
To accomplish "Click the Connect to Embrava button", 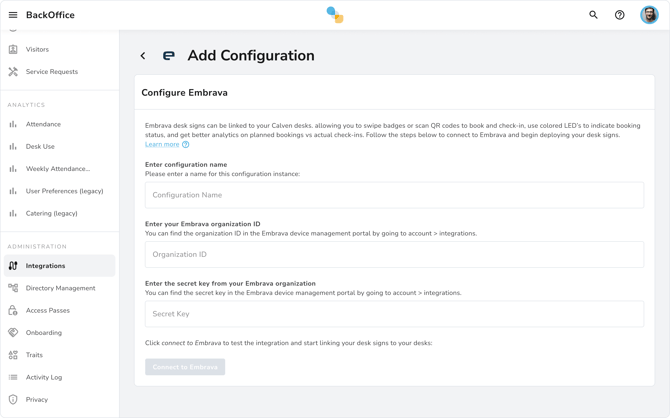I will [185, 367].
